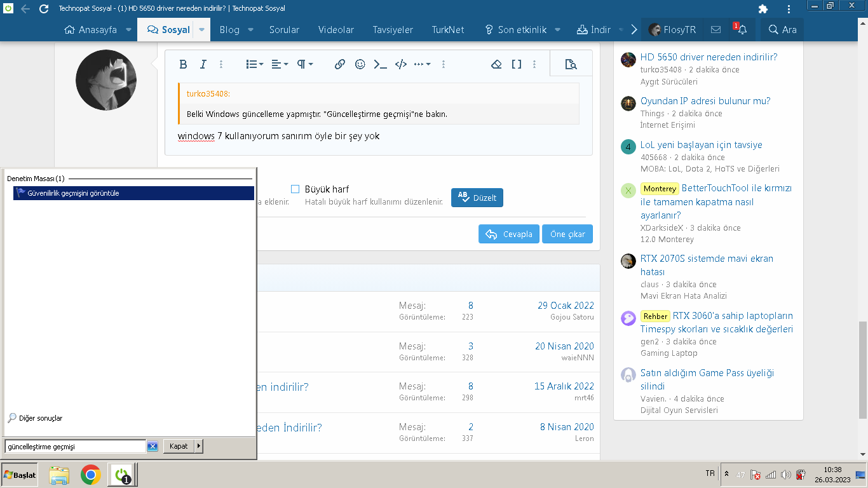Click the Chrome icon on the taskbar

tap(91, 475)
